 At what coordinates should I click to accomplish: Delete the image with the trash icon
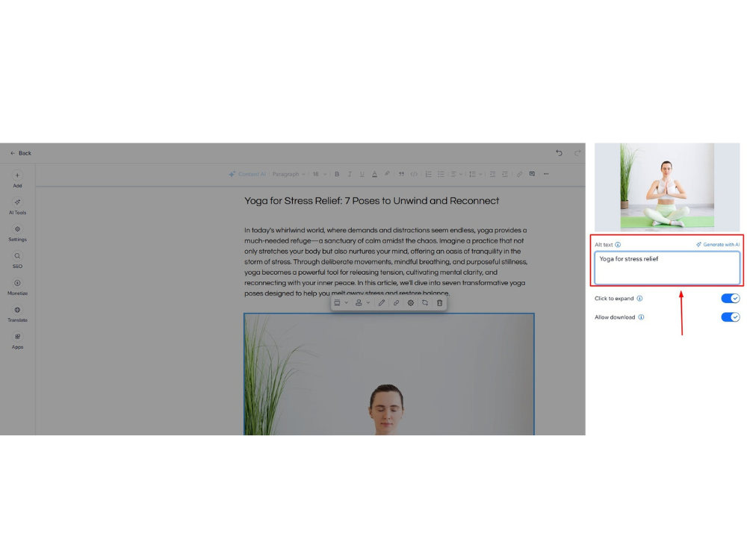440,303
